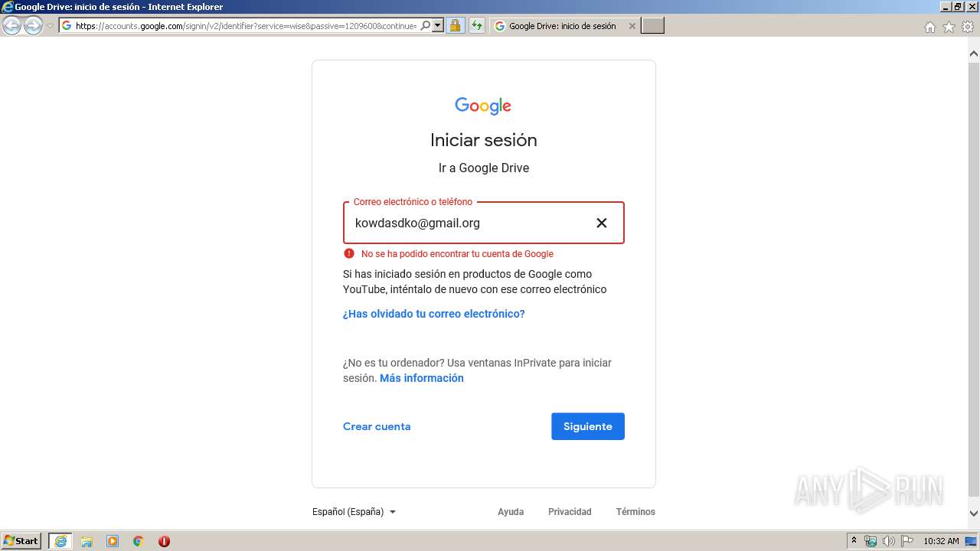Viewport: 980px width, 551px height.
Task: Click the page scrollbar down arrow
Action: 974,514
